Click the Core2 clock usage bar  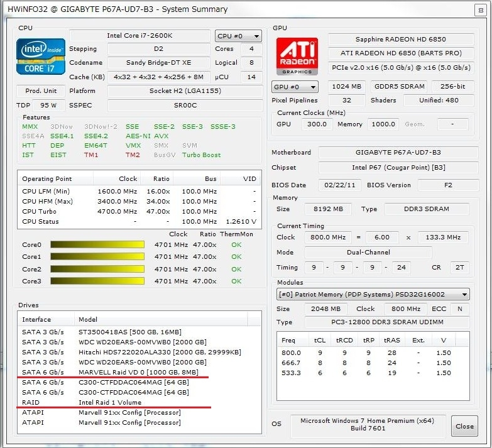tap(97, 269)
